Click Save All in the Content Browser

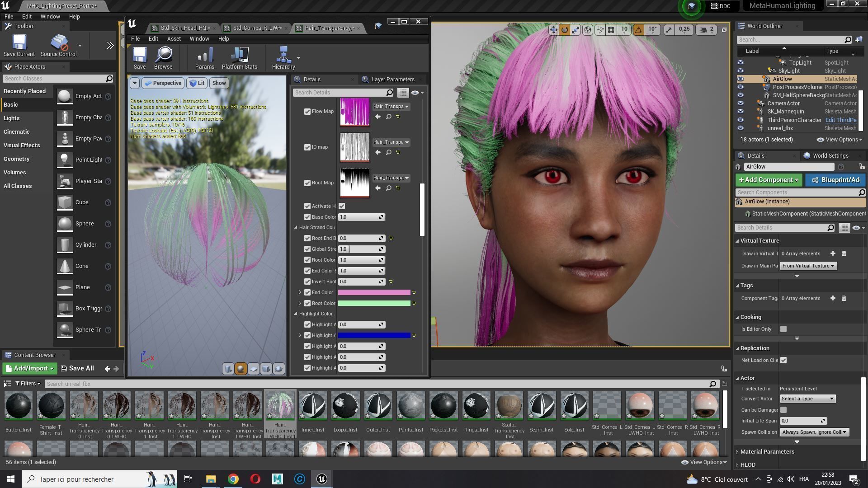point(77,369)
